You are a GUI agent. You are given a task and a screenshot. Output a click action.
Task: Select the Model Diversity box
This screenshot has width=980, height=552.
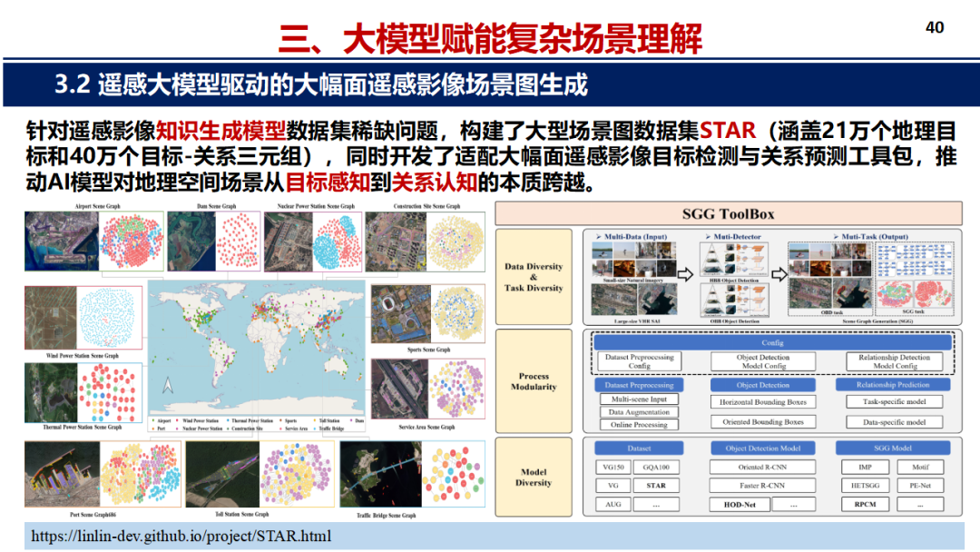[534, 477]
